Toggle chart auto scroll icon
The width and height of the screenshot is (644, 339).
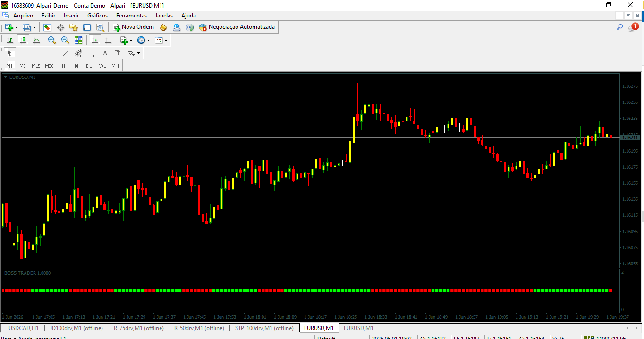(95, 40)
